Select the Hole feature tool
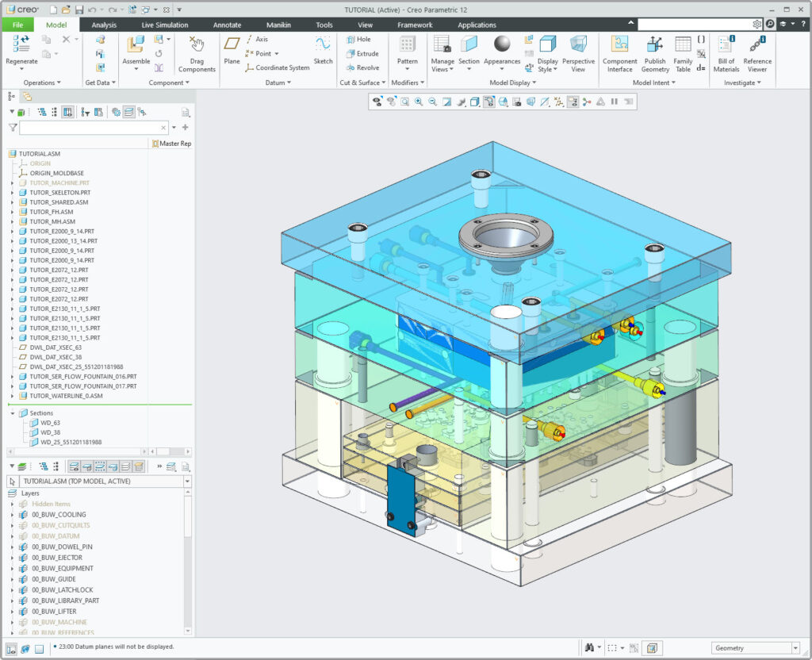Image resolution: width=812 pixels, height=660 pixels. click(x=358, y=40)
